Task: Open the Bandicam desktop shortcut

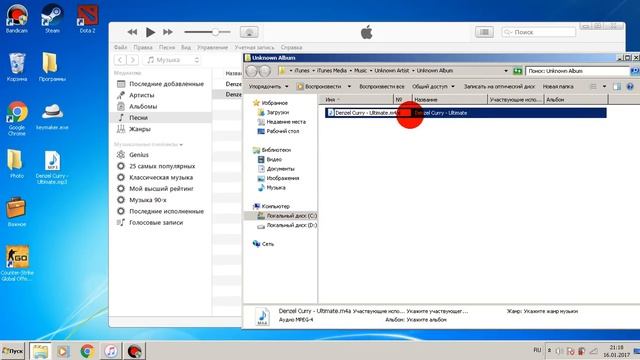Action: 17,18
